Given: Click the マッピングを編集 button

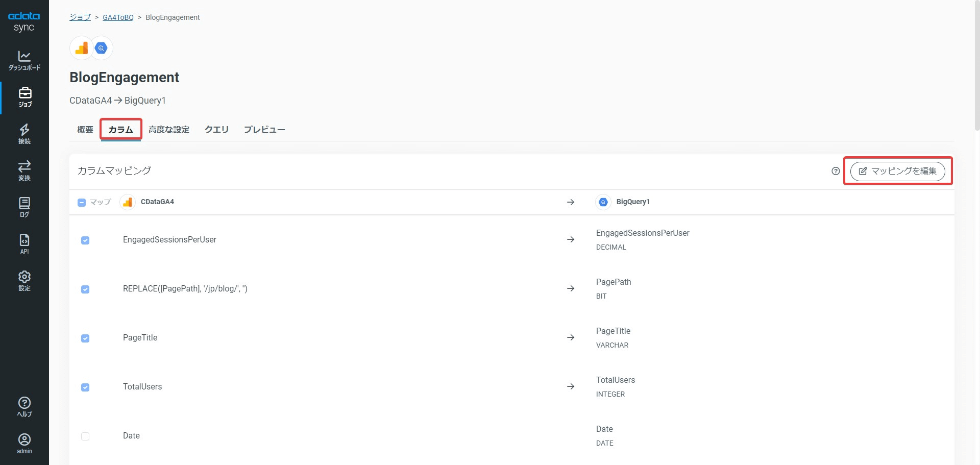Looking at the screenshot, I should coord(898,171).
